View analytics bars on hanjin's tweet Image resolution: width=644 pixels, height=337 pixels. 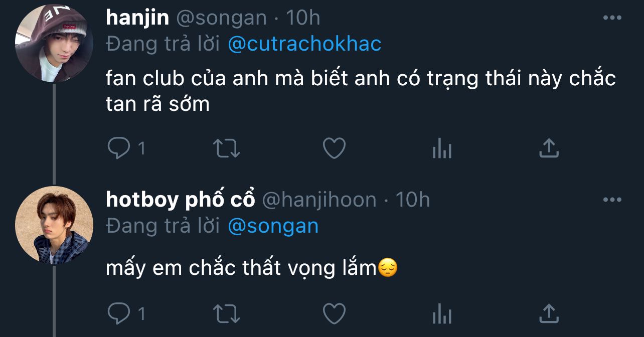[x=442, y=148]
